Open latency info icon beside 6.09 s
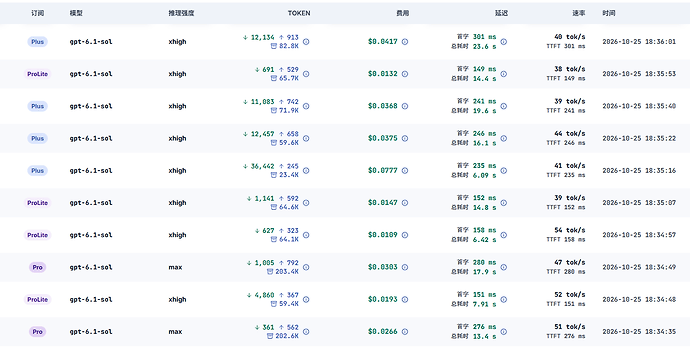 [504, 171]
